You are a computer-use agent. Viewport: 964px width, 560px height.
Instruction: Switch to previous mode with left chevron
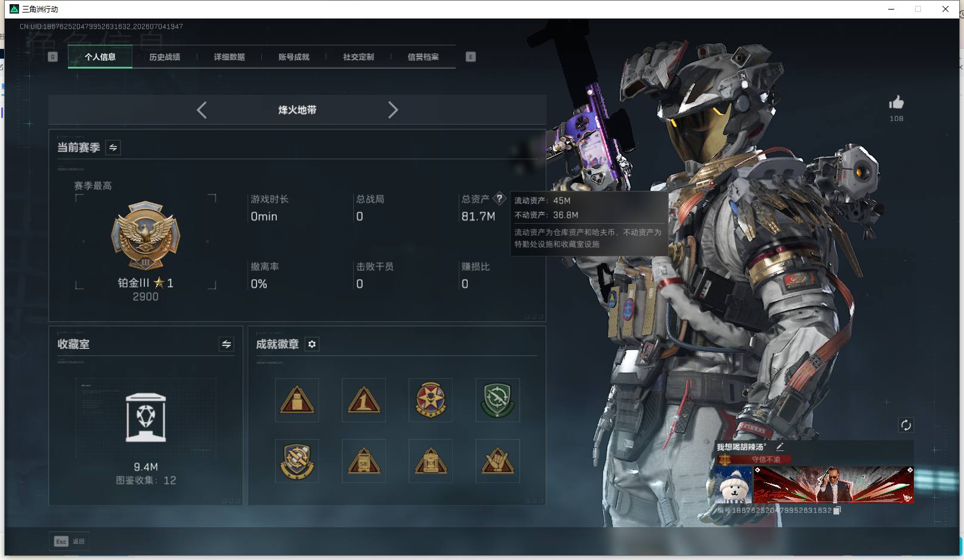tap(202, 110)
